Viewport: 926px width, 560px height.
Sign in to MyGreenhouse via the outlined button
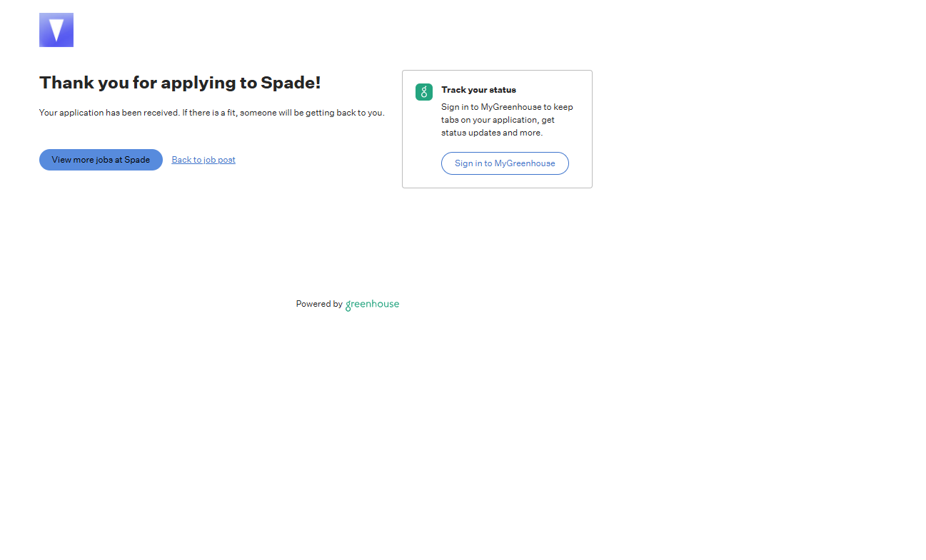click(x=505, y=163)
